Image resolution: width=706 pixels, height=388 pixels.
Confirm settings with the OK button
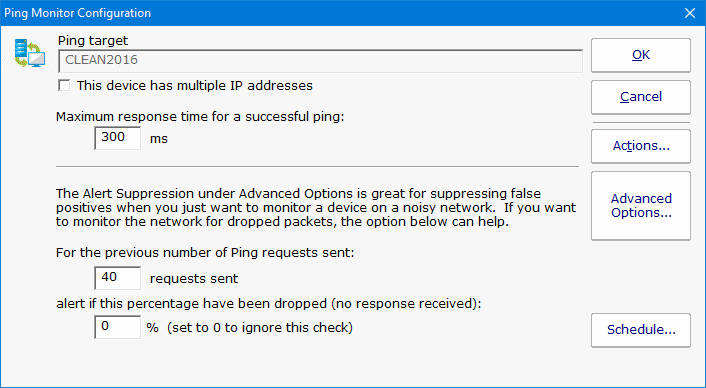[641, 55]
